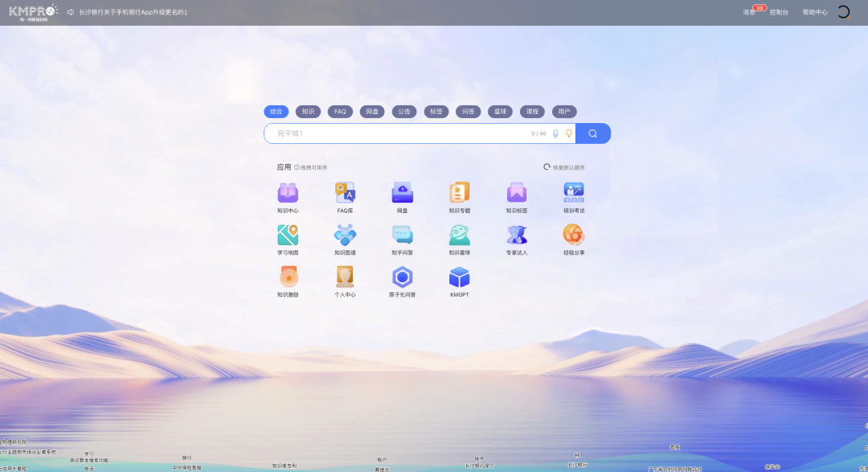Open 消息 notifications with 99 badge
Image resolution: width=868 pixels, height=472 pixels.
pos(749,12)
